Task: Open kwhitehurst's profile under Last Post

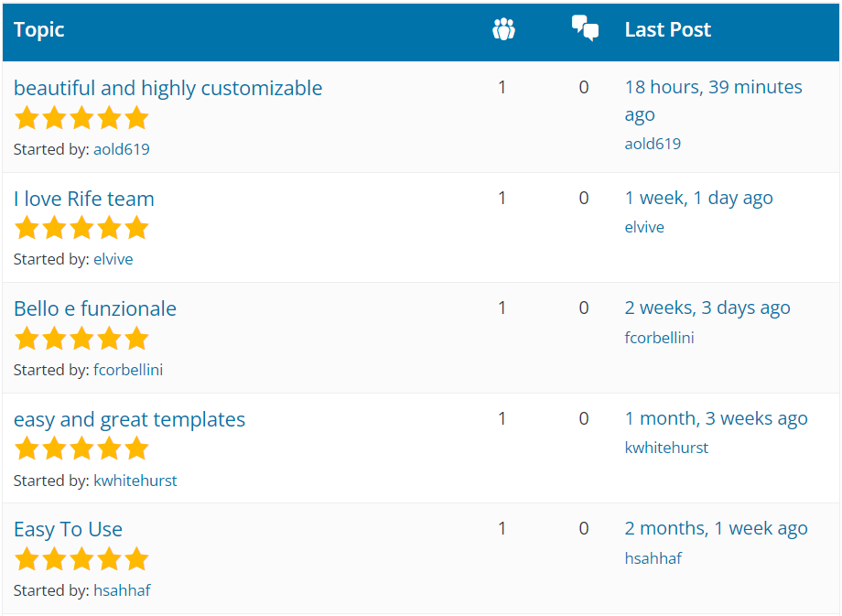Action: point(666,448)
